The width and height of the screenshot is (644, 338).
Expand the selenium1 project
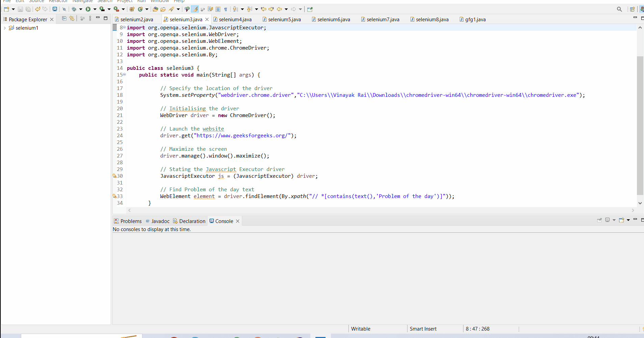click(x=4, y=28)
